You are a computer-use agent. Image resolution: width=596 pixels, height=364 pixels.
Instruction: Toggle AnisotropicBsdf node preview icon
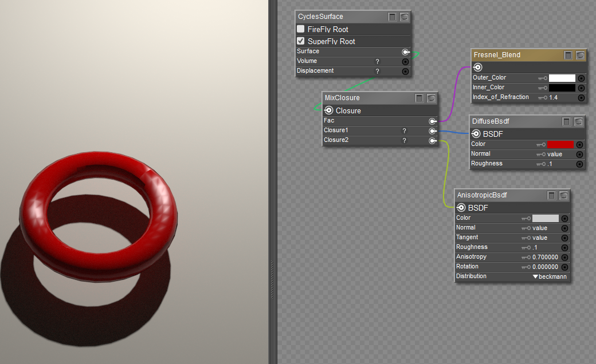pos(564,196)
